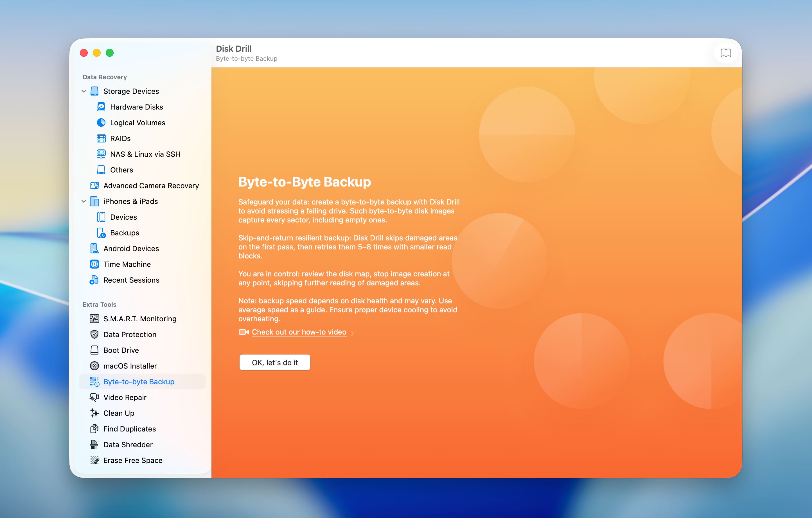
Task: Click the Clean Up sparkle icon
Action: [94, 413]
